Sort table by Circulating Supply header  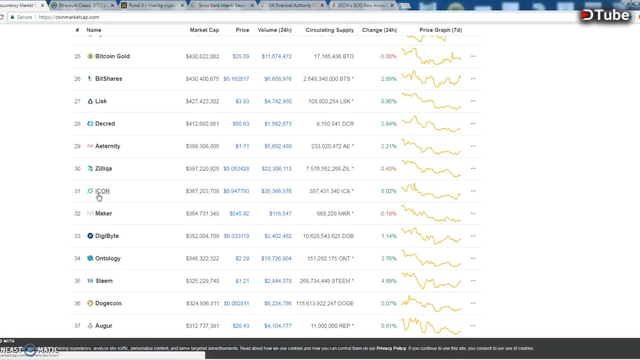[330, 30]
